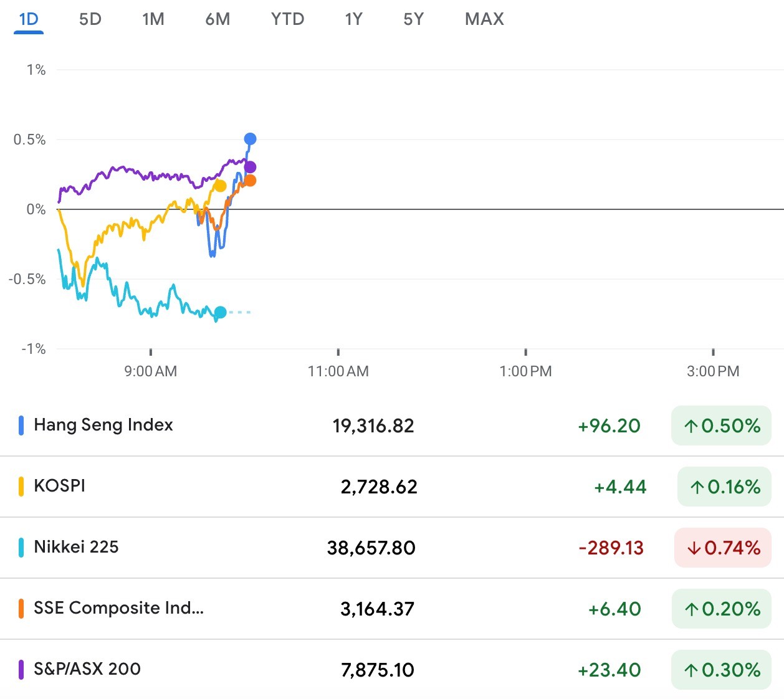Click the up 0.50% change badge
The height and width of the screenshot is (699, 784).
click(x=721, y=426)
